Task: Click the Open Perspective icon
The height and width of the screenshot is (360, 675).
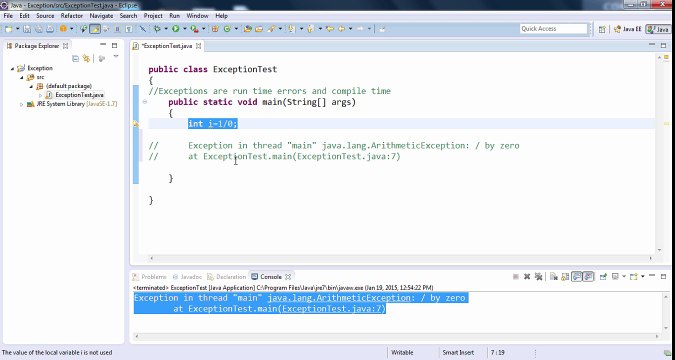Action: click(602, 29)
